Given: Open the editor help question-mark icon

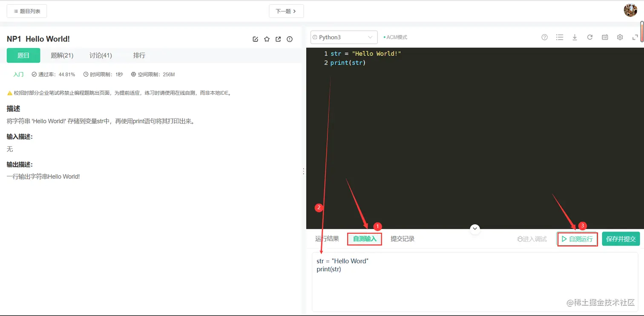Looking at the screenshot, I should click(544, 37).
